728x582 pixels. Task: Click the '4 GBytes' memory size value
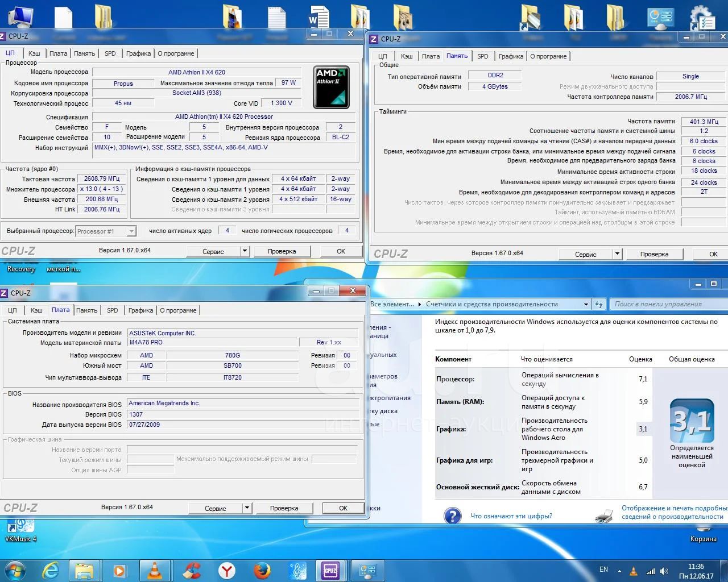tap(495, 86)
